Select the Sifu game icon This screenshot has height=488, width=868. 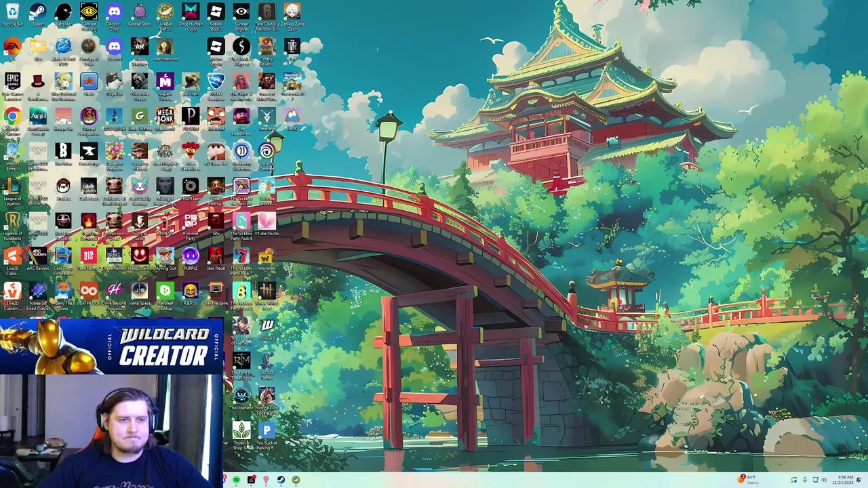click(x=216, y=224)
